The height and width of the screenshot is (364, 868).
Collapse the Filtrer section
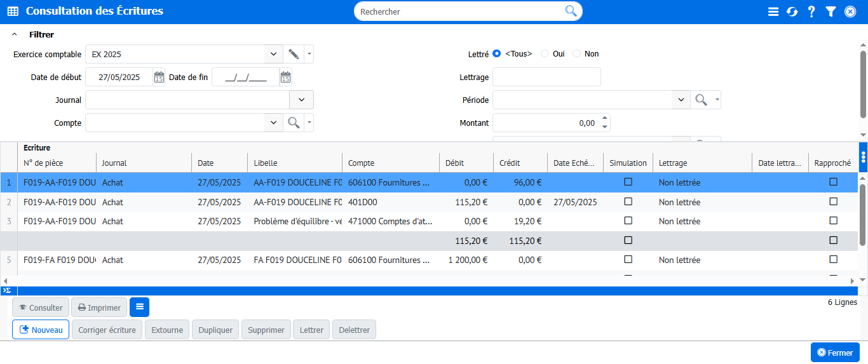15,35
